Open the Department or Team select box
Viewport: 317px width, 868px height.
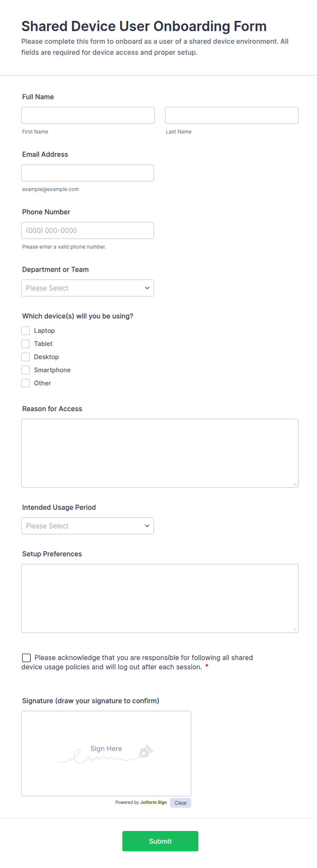[x=88, y=288]
